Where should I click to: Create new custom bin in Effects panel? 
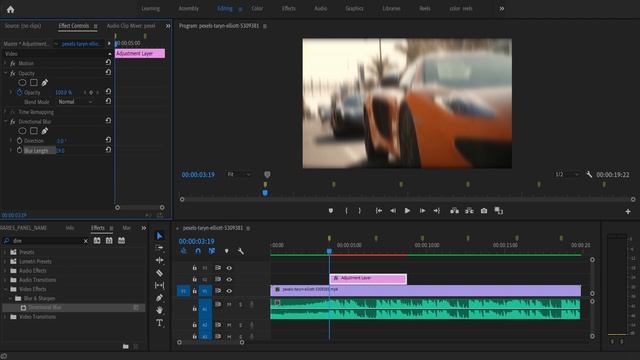(x=126, y=346)
